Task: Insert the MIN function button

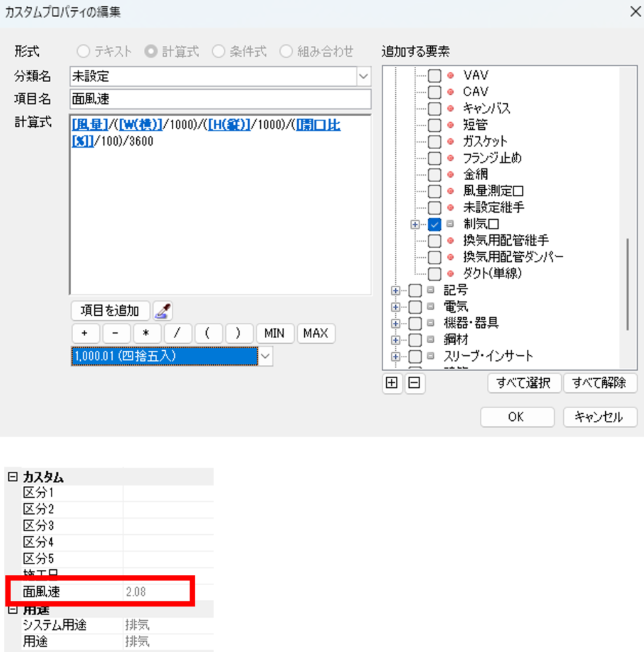Action: (x=275, y=334)
